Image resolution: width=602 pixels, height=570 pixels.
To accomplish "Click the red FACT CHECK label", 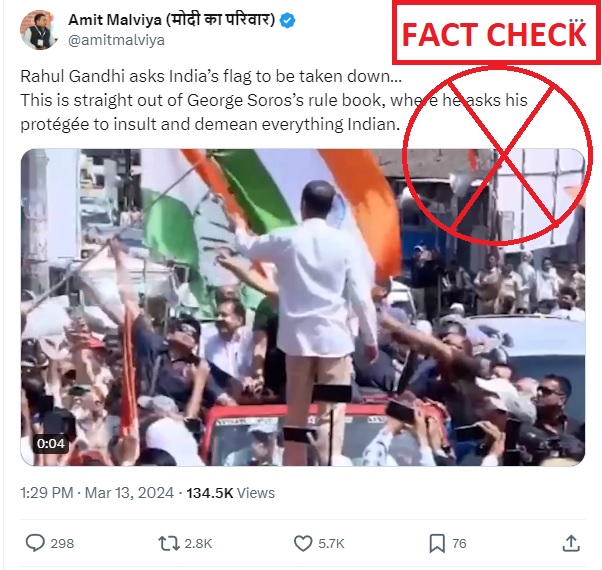I will 496,33.
